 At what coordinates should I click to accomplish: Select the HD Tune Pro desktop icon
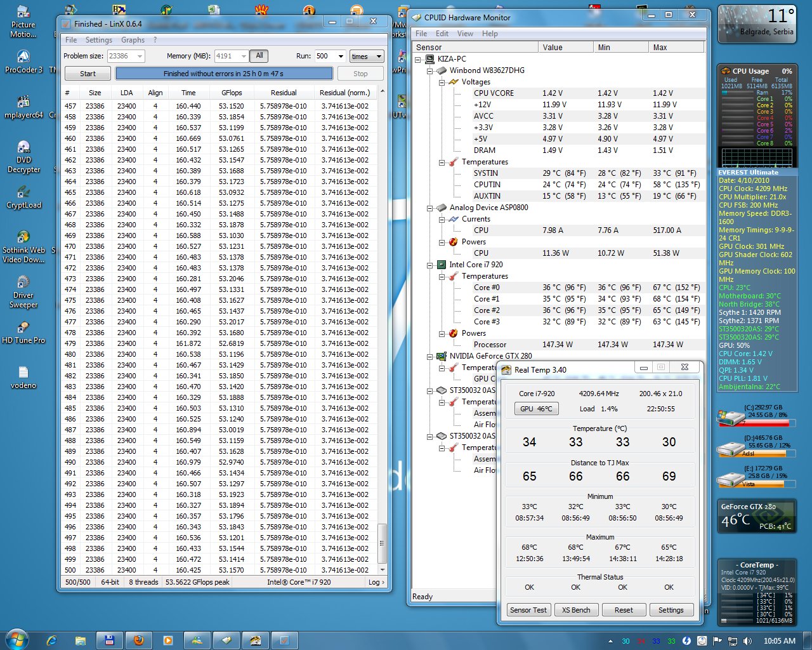coord(23,333)
